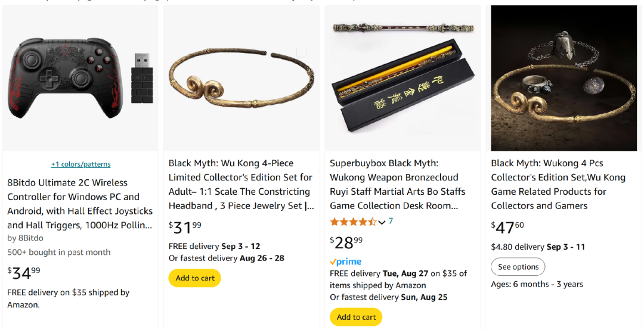
Task: Open the 7 reviews count link
Action: coord(391,221)
